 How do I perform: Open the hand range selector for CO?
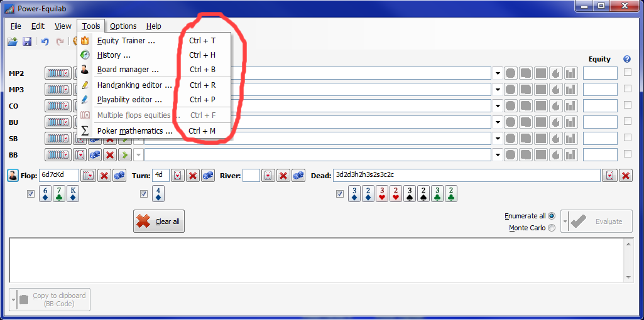[x=58, y=106]
